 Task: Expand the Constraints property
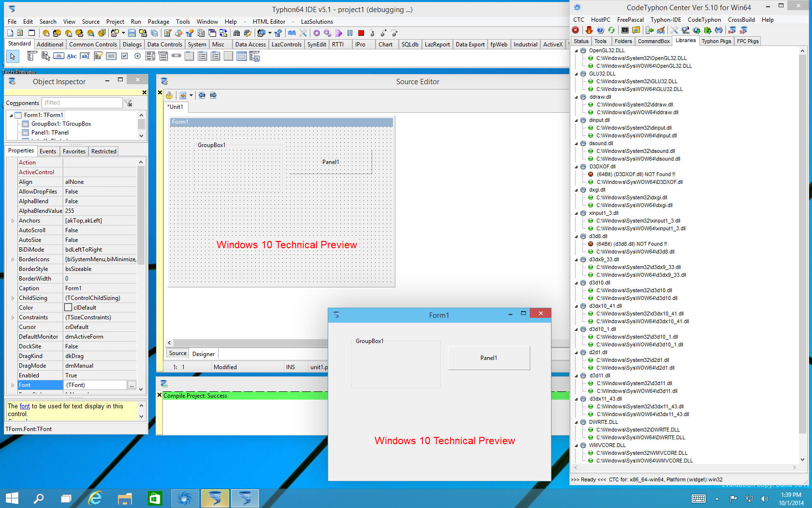(13, 317)
